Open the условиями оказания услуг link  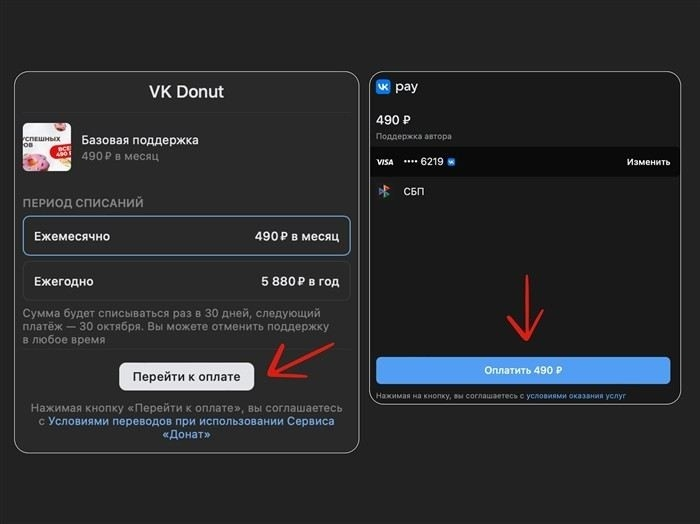(576, 396)
